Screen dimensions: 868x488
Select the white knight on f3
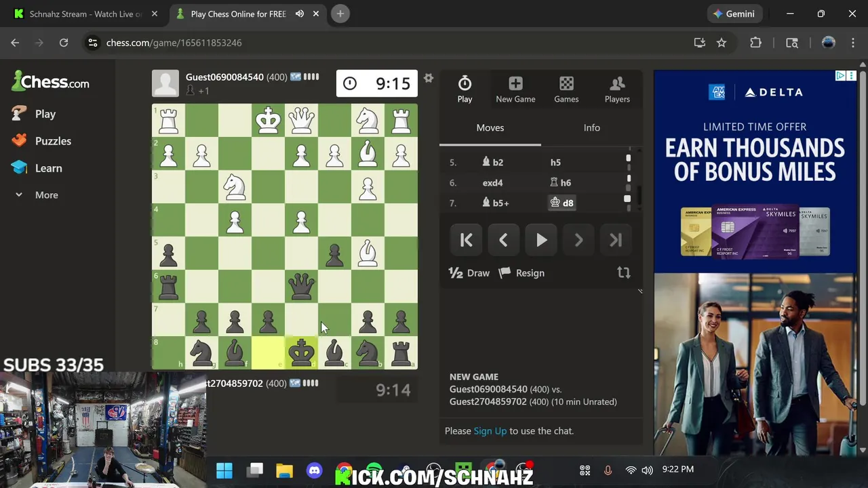pyautogui.click(x=235, y=187)
